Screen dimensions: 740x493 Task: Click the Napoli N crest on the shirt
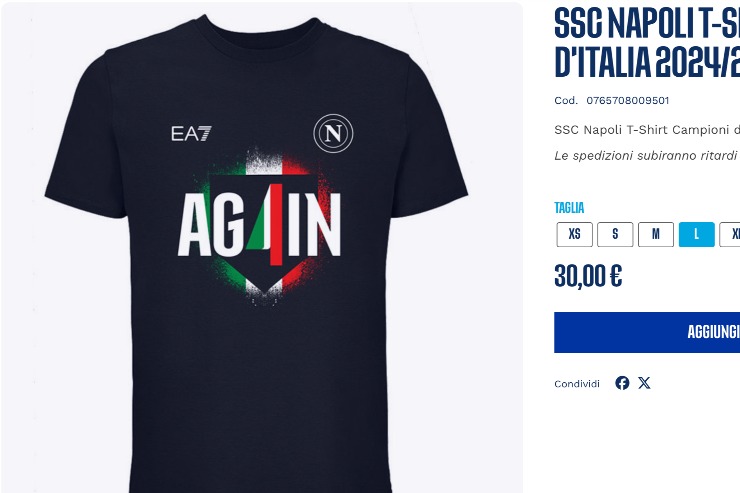click(x=333, y=134)
